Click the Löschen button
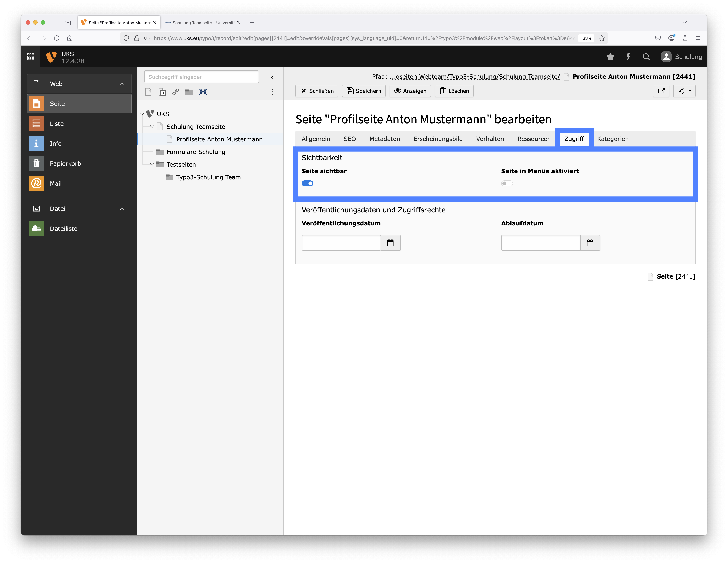 point(454,91)
